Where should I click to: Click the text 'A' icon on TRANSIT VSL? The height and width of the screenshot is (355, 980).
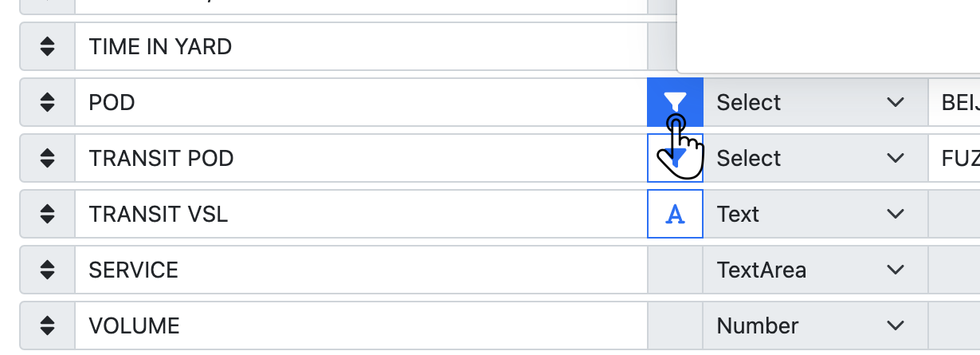pyautogui.click(x=675, y=214)
